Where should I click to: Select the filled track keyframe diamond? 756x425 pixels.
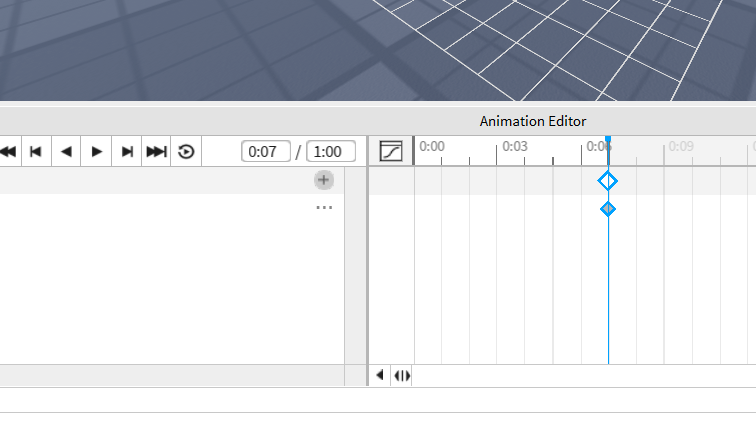coord(608,209)
